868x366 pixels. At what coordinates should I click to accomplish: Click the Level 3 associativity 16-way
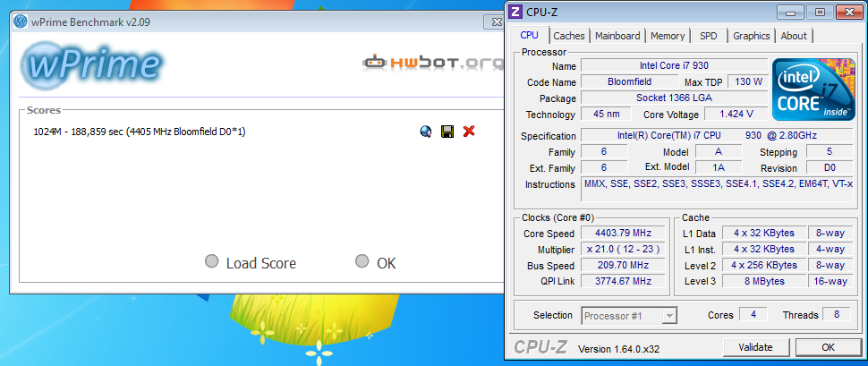830,281
